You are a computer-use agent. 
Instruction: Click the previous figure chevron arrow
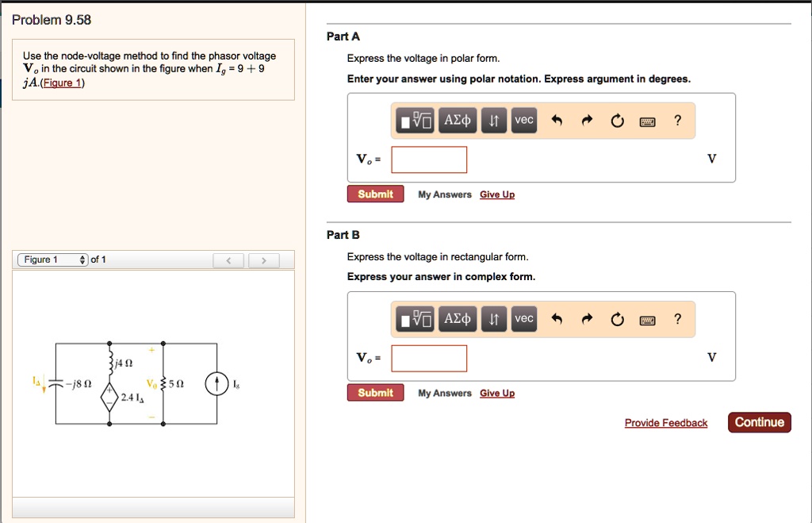(228, 260)
